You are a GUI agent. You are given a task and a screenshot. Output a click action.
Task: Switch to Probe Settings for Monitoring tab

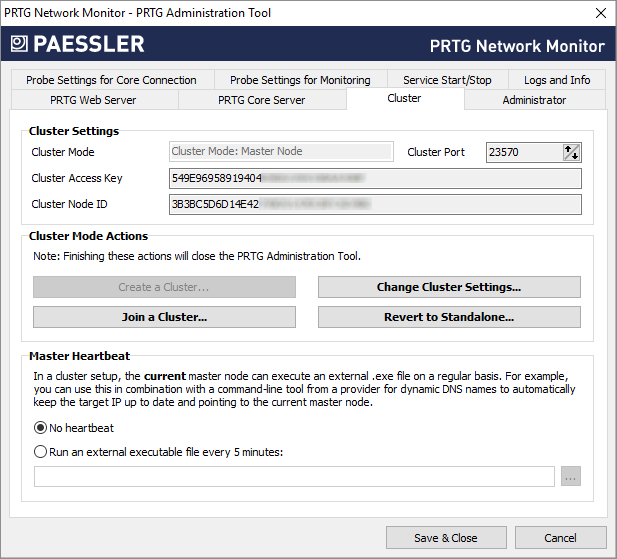[x=300, y=80]
